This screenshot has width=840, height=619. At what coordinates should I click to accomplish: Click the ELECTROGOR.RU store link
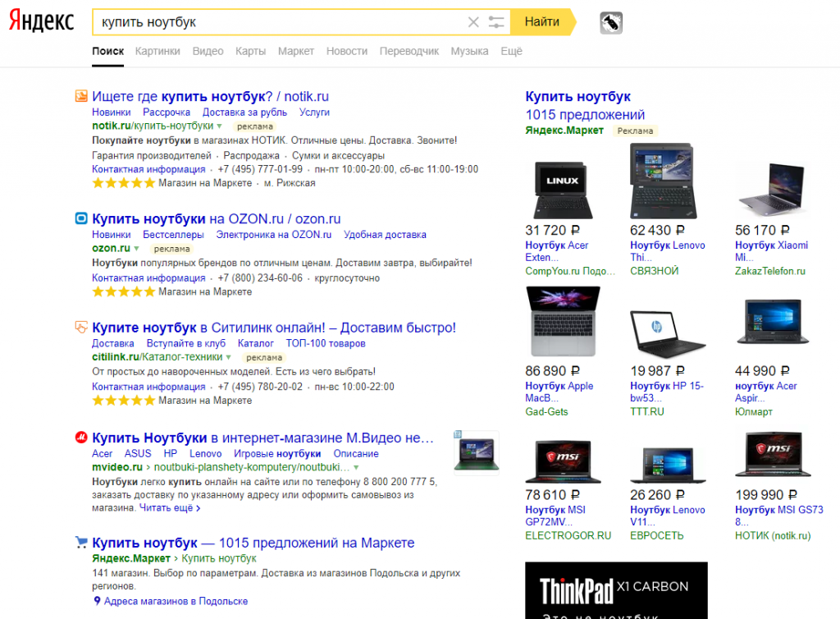(x=568, y=535)
